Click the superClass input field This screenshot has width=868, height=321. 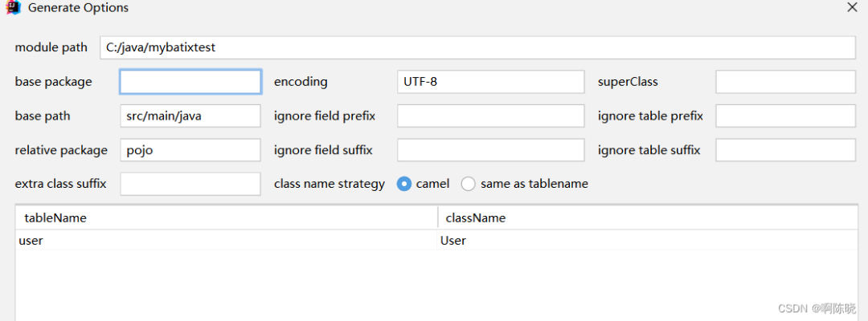coord(785,82)
